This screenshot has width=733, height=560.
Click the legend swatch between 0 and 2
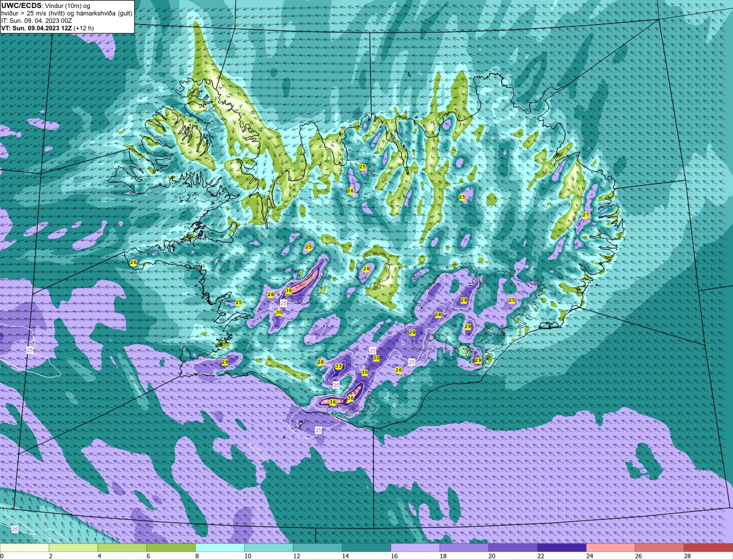(25, 547)
